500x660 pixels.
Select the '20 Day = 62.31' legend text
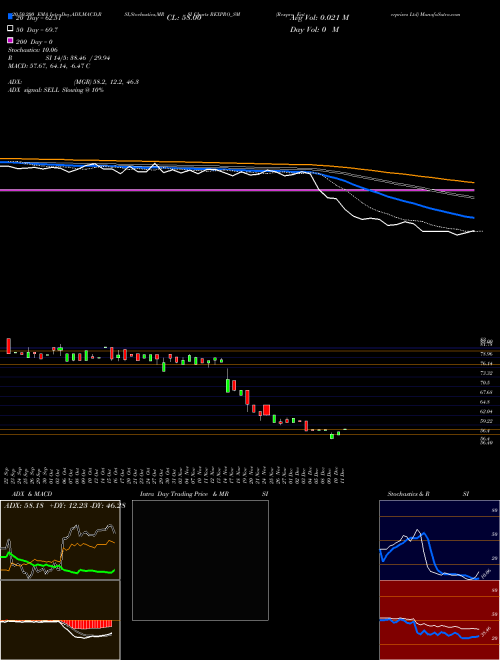click(x=36, y=18)
